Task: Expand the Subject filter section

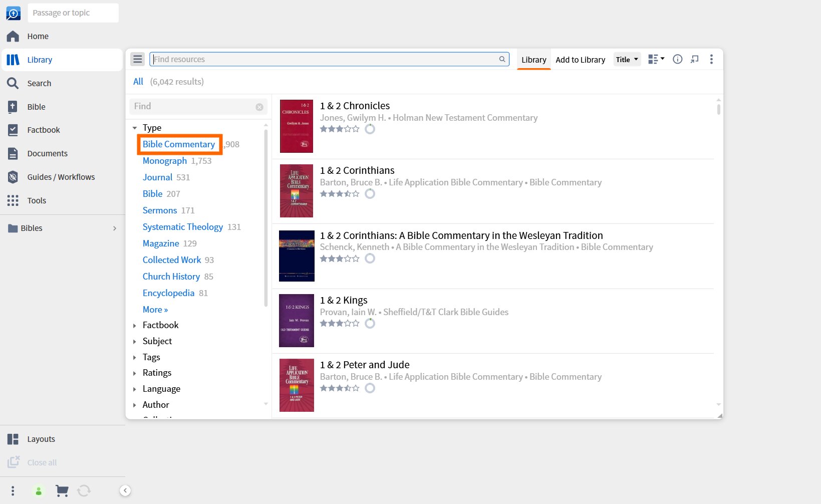Action: [135, 342]
